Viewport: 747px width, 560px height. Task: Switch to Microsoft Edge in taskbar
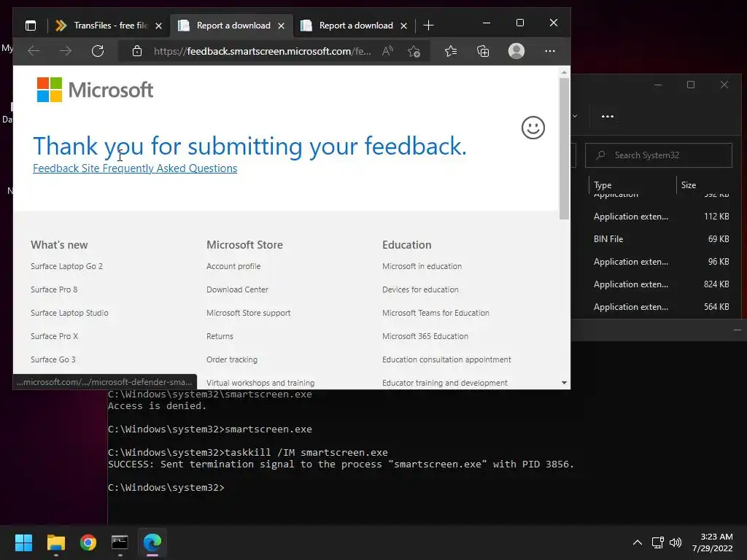[152, 542]
